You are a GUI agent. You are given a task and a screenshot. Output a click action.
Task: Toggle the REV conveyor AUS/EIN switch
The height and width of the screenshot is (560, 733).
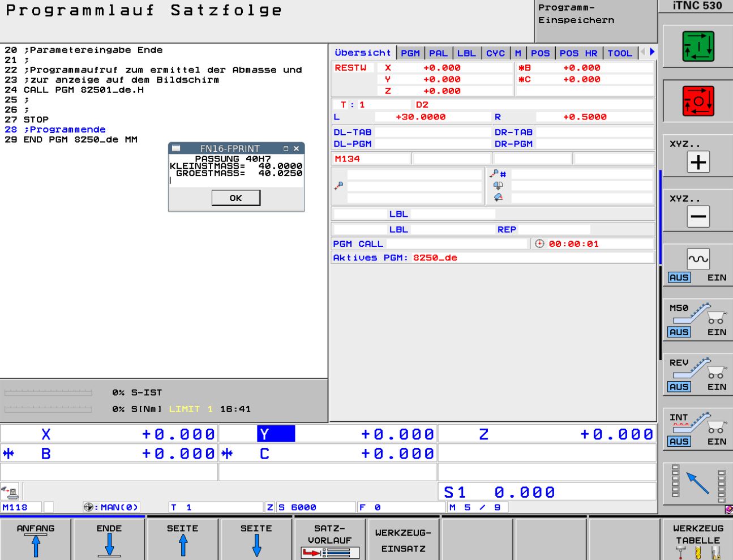pyautogui.click(x=698, y=375)
